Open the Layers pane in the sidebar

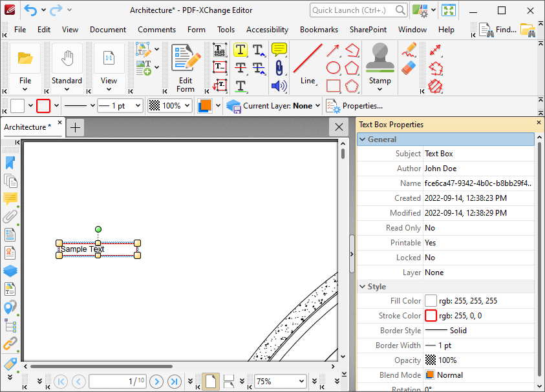[x=10, y=271]
